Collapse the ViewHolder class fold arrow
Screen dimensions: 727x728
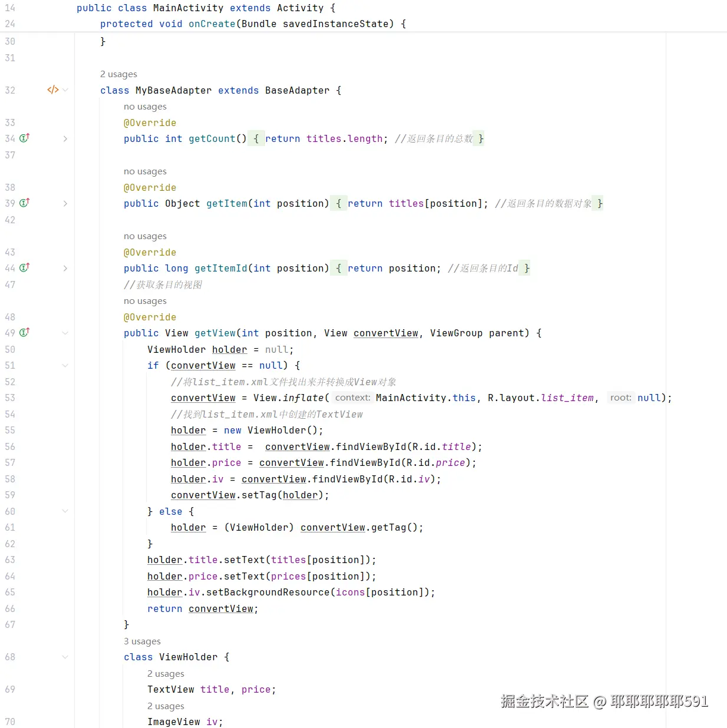(65, 657)
